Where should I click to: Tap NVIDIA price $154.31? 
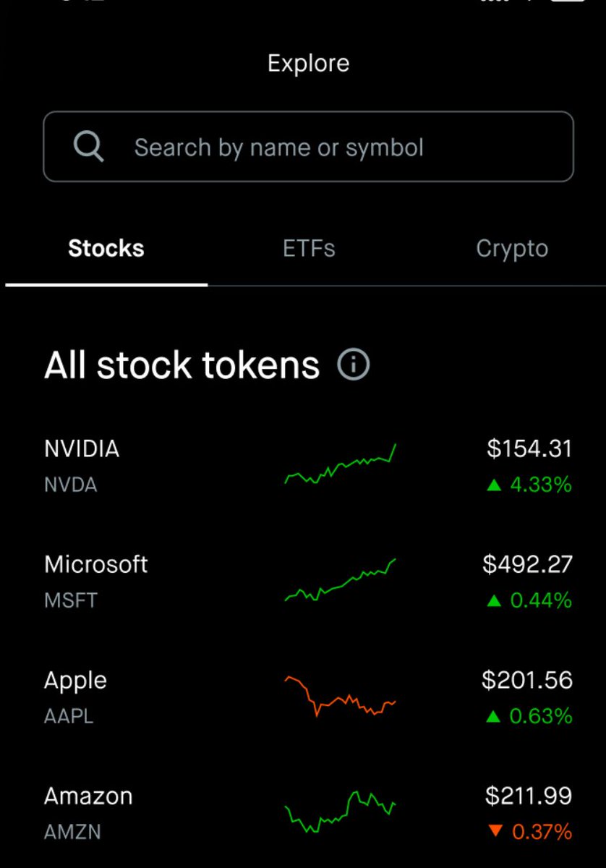coord(529,449)
